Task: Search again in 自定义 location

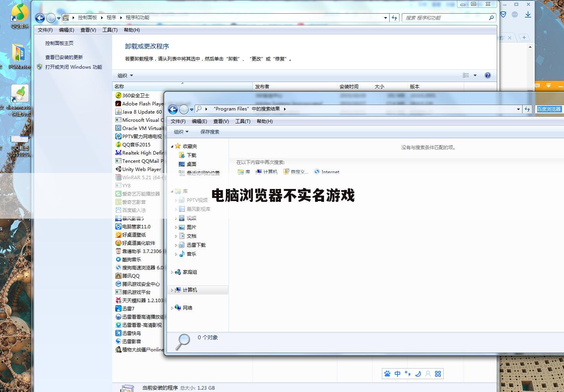Action: pyautogui.click(x=296, y=172)
